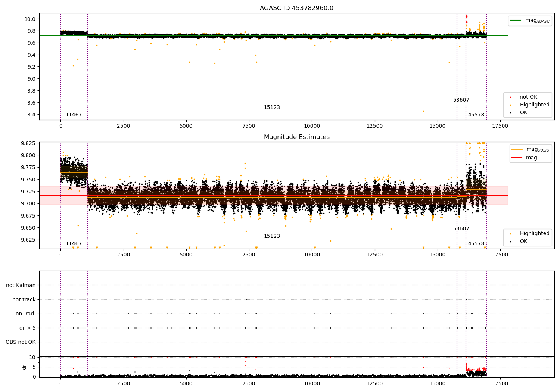This screenshot has width=560, height=392.
Task: Click the yellow outlier point near 8.45 magnitude
Action: (423, 111)
